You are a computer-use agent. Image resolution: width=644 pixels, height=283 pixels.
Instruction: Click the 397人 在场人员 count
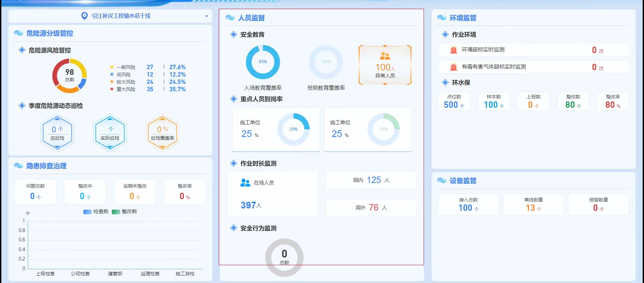251,205
